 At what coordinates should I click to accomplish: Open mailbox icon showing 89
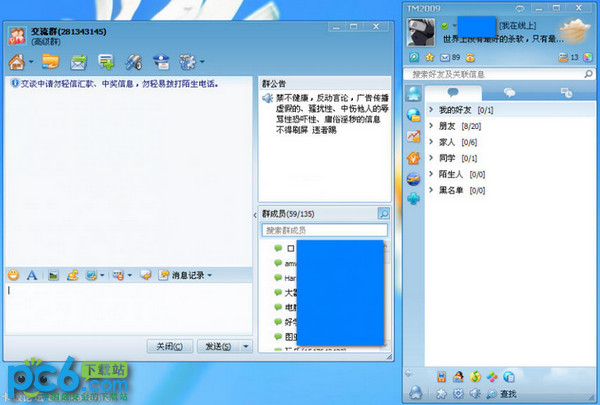tap(450, 57)
